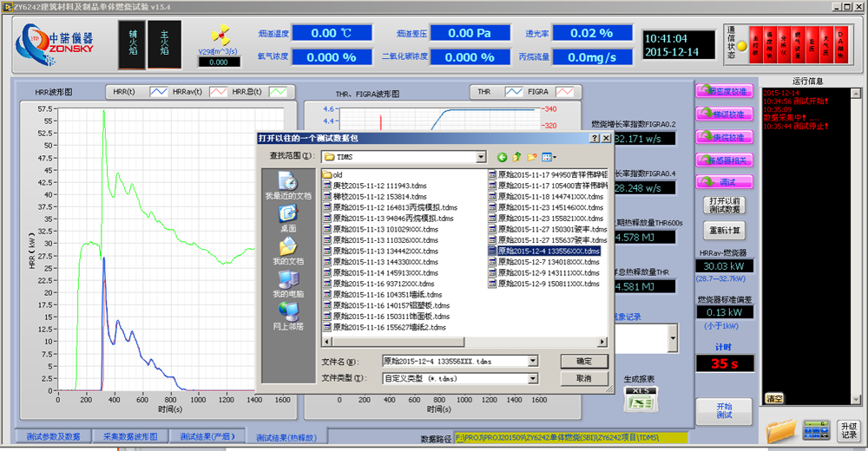Click the 烟密度校准 pink button
868x451 pixels.
[724, 91]
